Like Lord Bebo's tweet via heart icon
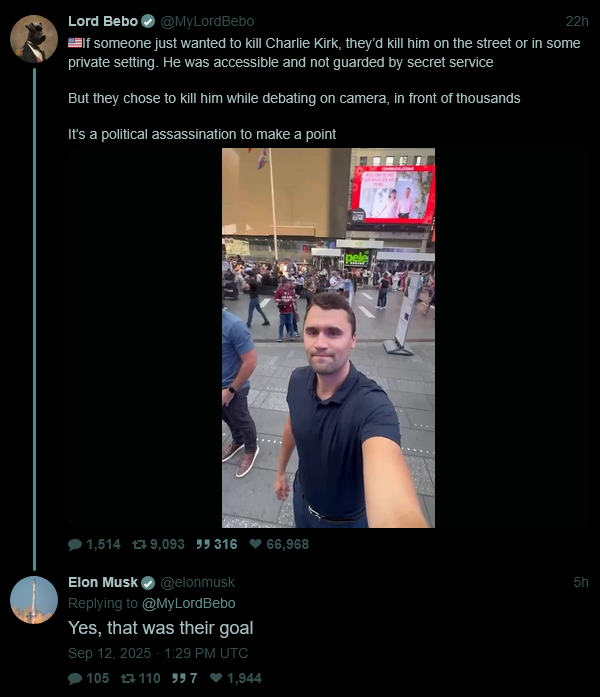The height and width of the screenshot is (697, 600). pyautogui.click(x=256, y=544)
